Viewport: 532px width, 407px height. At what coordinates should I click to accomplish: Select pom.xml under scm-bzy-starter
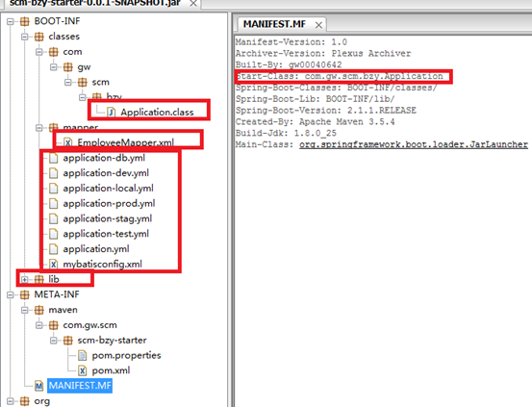coord(111,370)
